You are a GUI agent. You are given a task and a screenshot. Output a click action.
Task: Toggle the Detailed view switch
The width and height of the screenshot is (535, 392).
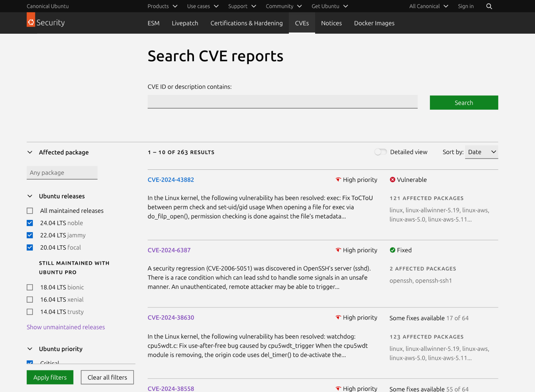tap(381, 152)
